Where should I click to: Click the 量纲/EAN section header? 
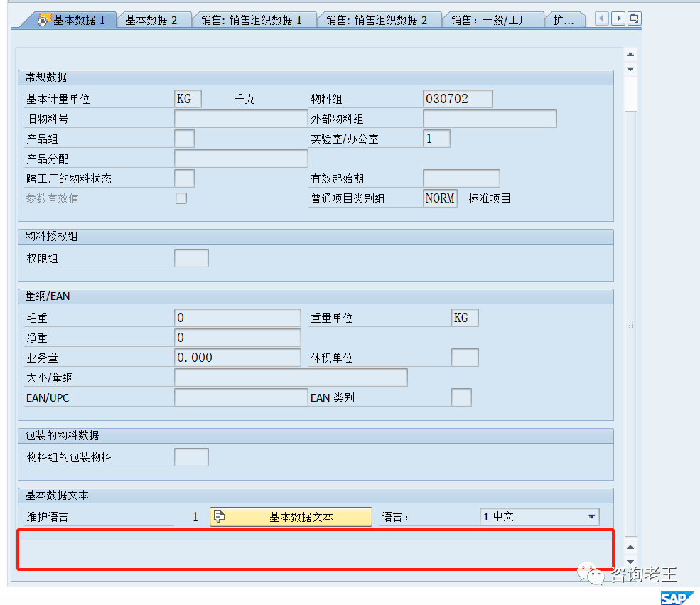point(316,296)
